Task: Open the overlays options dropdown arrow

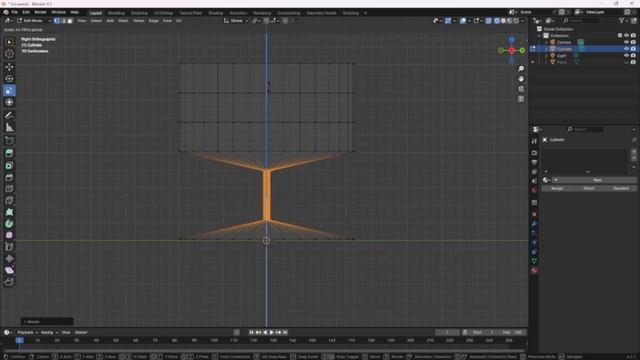Action: pyautogui.click(x=469, y=21)
